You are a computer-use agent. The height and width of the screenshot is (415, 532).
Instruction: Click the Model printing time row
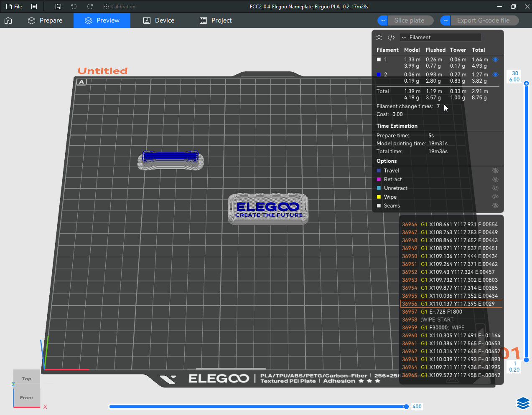point(412,144)
